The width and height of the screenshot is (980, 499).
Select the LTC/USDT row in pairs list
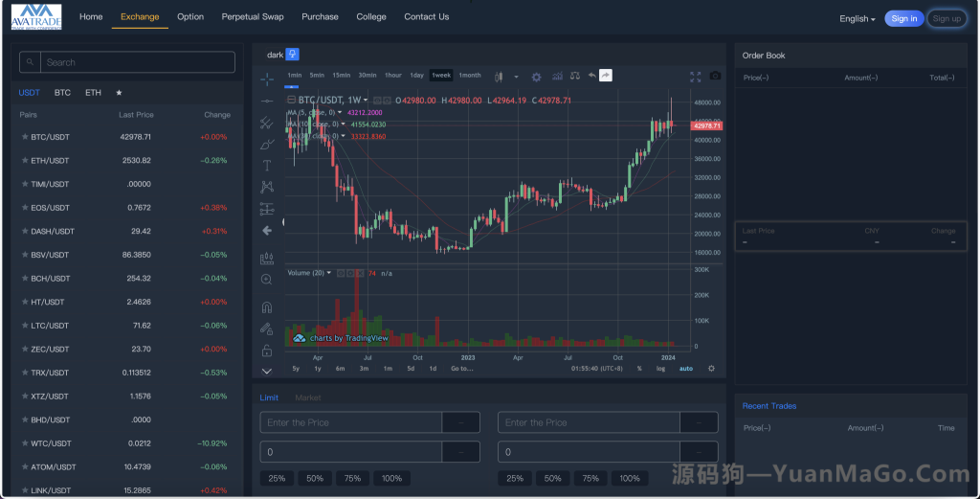tap(127, 325)
